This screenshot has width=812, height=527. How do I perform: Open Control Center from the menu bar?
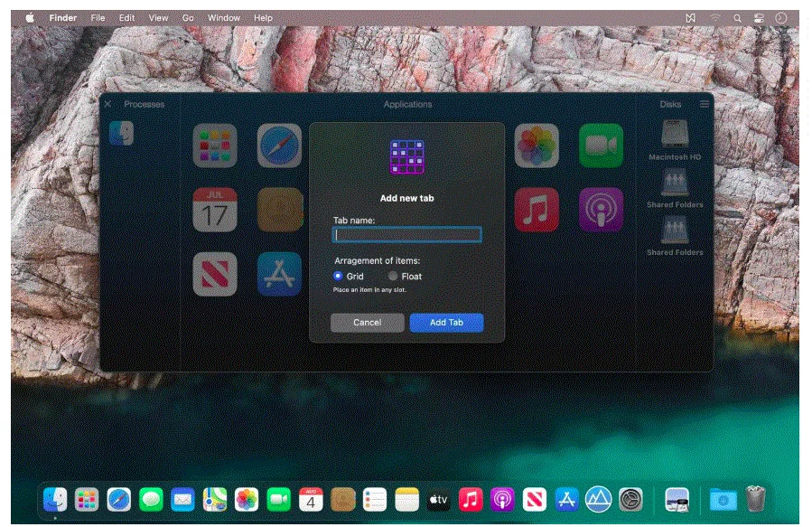(759, 18)
